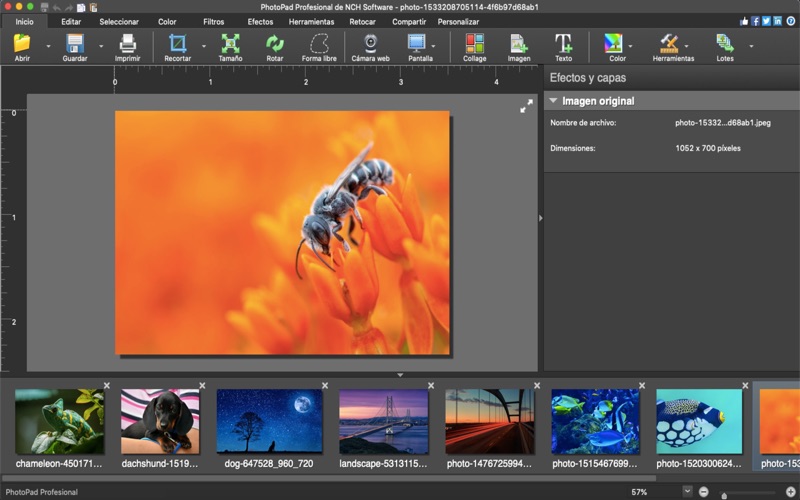The image size is (800, 500).
Task: Click the Imprimir button
Action: [x=127, y=43]
